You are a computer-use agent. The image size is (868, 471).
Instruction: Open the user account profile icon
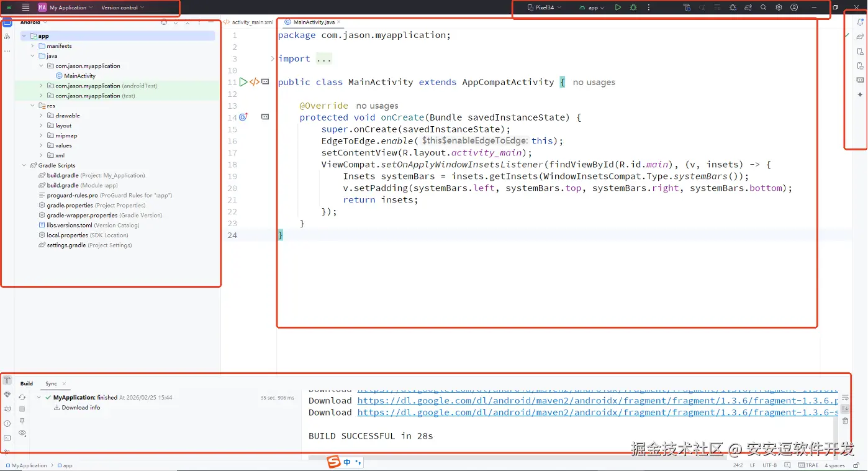point(794,7)
